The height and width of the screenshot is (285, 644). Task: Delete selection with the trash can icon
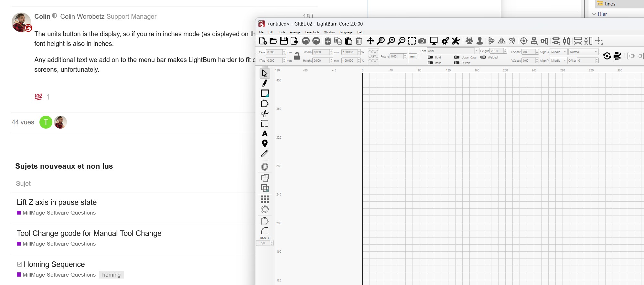coord(359,41)
